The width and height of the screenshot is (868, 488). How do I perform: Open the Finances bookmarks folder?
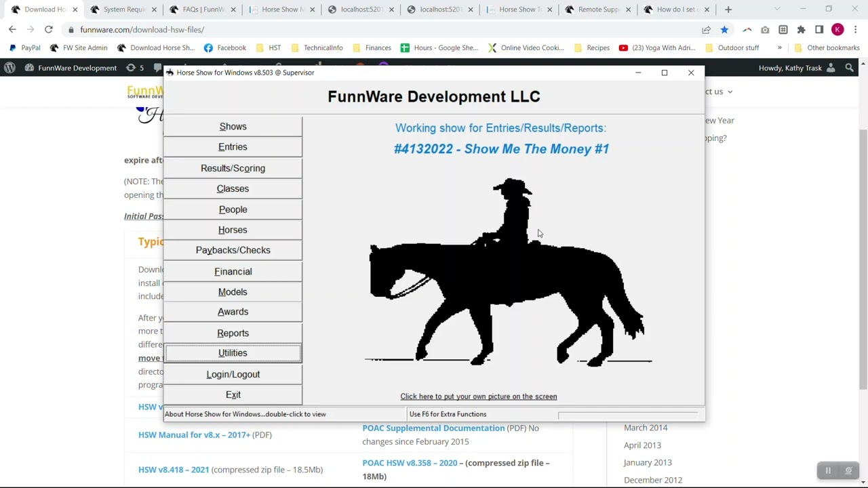tap(372, 48)
